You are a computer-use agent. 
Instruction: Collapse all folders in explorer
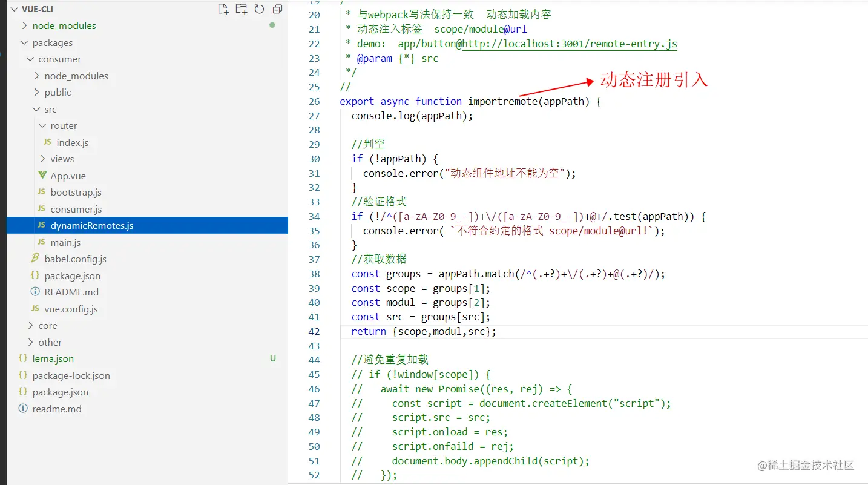pos(277,9)
